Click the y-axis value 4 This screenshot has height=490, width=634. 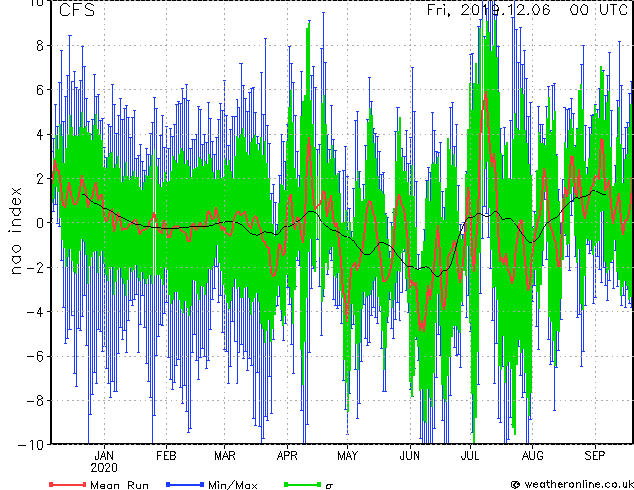pyautogui.click(x=40, y=134)
